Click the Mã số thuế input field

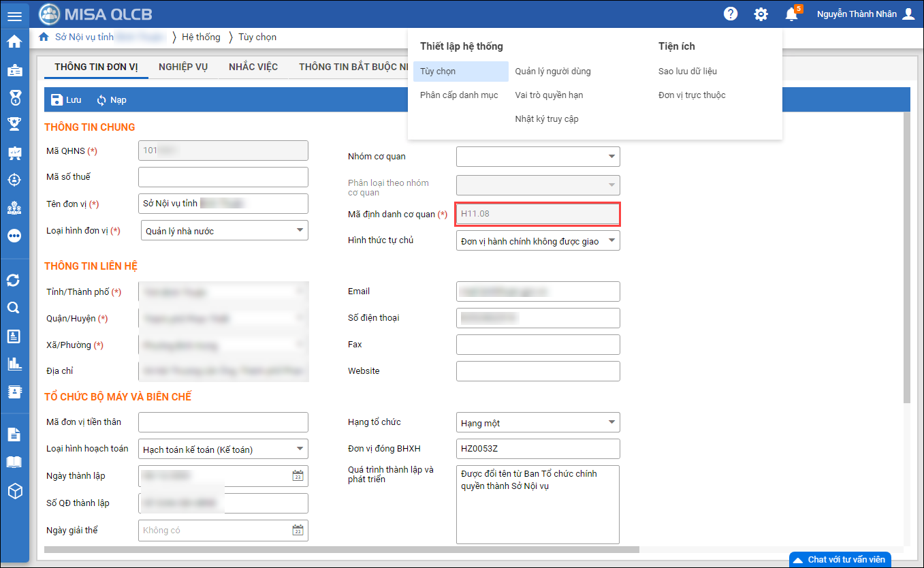(x=223, y=177)
